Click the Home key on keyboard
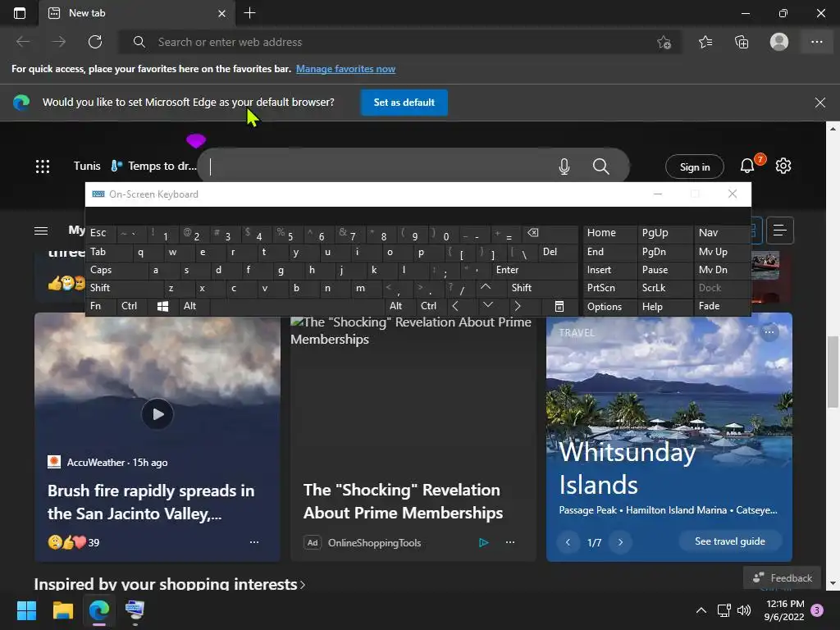This screenshot has width=840, height=630. [x=609, y=233]
